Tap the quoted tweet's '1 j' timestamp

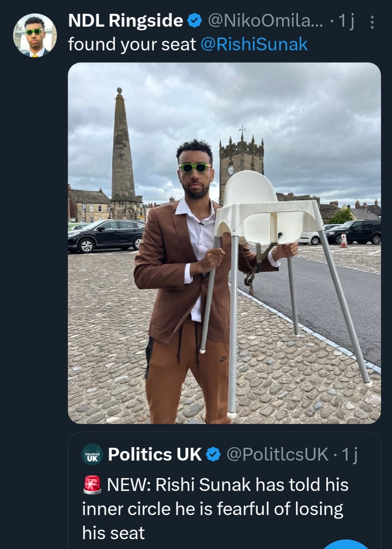[x=350, y=454]
